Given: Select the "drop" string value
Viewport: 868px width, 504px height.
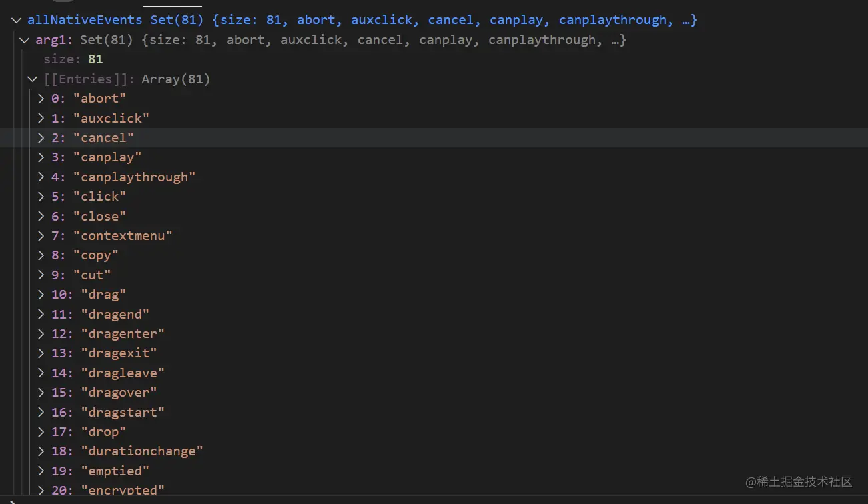Looking at the screenshot, I should click(x=103, y=432).
